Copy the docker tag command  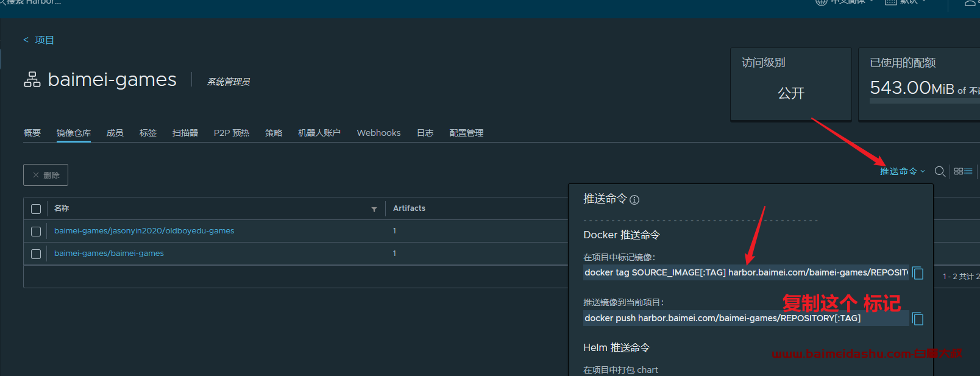(918, 273)
